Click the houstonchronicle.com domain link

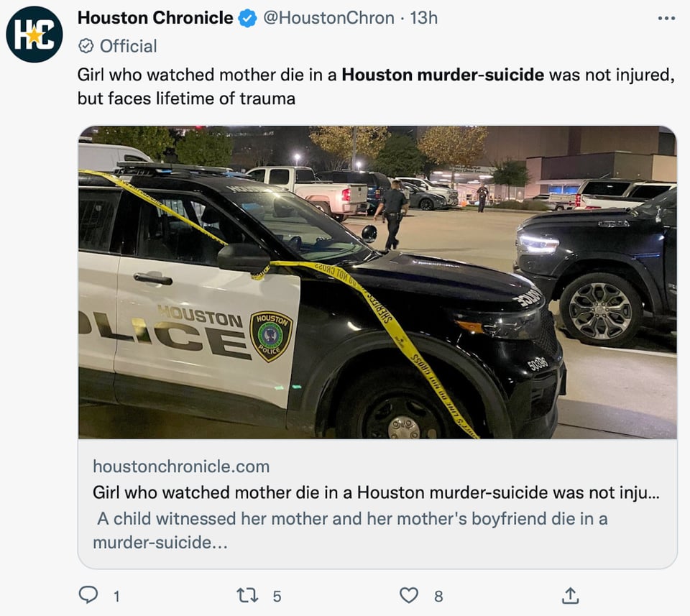pyautogui.click(x=181, y=466)
